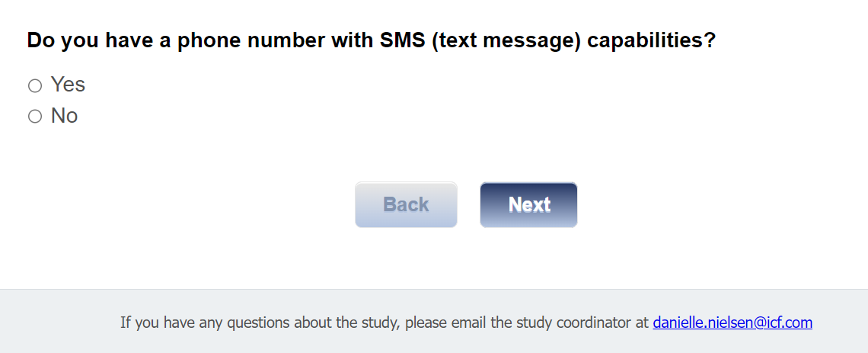Image resolution: width=868 pixels, height=353 pixels.
Task: Click the word "with" in the question heading
Action: coord(351,40)
